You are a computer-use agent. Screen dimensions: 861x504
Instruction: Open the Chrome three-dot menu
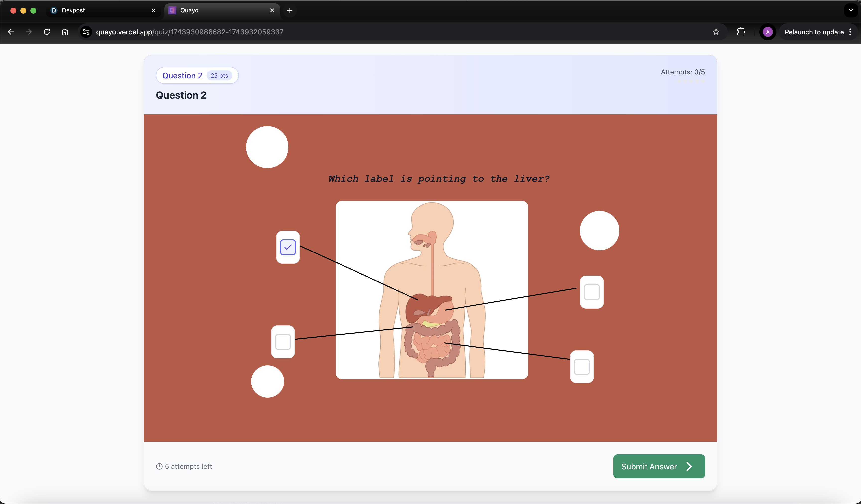850,32
